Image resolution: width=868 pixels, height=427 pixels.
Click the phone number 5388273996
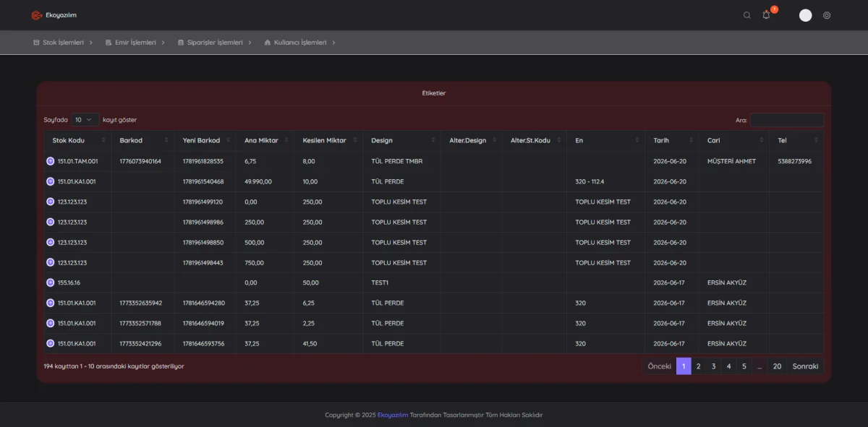point(795,161)
